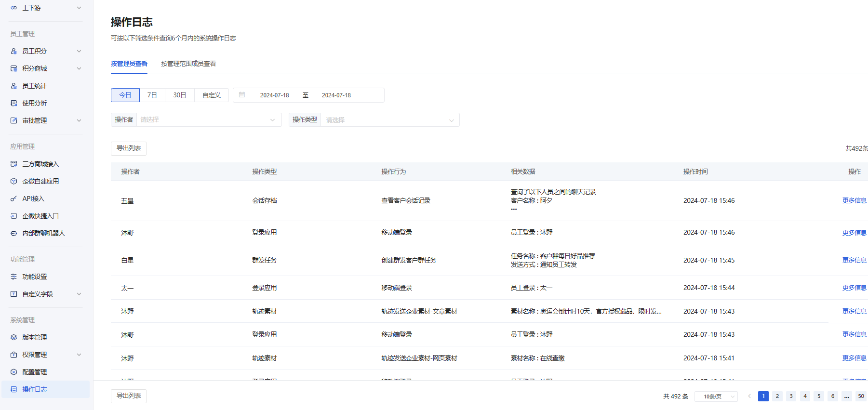The width and height of the screenshot is (868, 410).
Task: Click the end date field after 至
Action: [x=336, y=95]
